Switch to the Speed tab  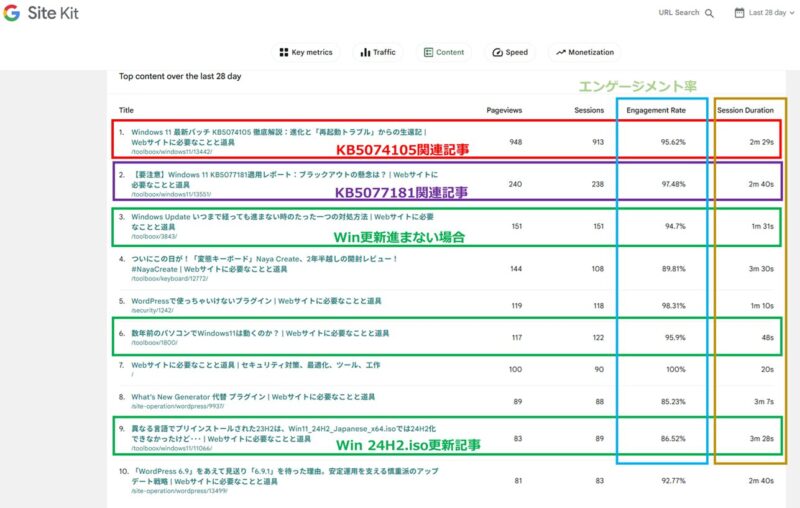510,52
